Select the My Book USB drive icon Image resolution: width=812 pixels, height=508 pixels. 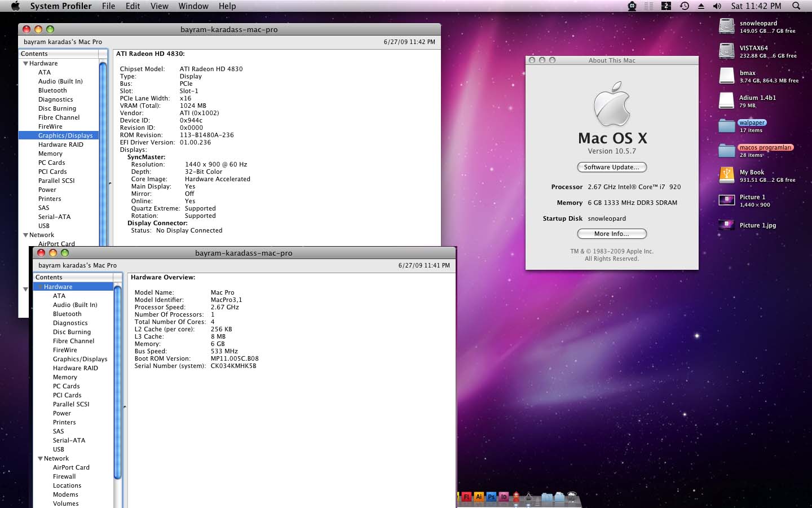pos(727,175)
